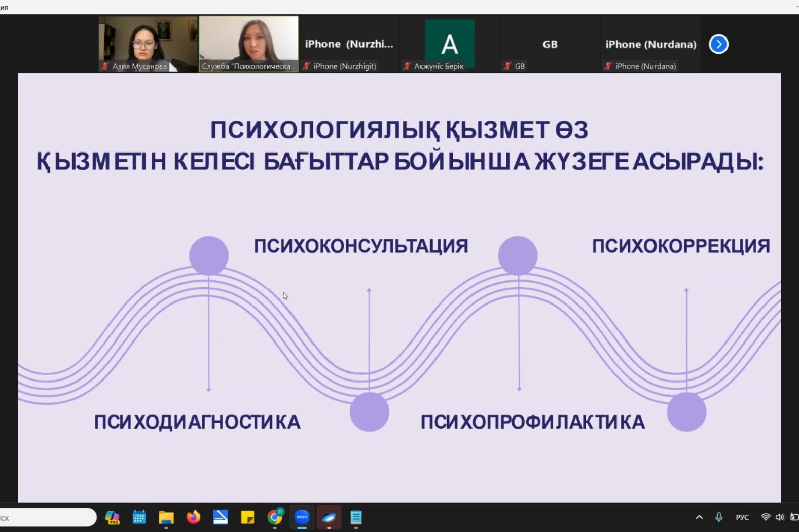Open the volume speaker control
This screenshot has height=532, width=799.
pyautogui.click(x=780, y=517)
